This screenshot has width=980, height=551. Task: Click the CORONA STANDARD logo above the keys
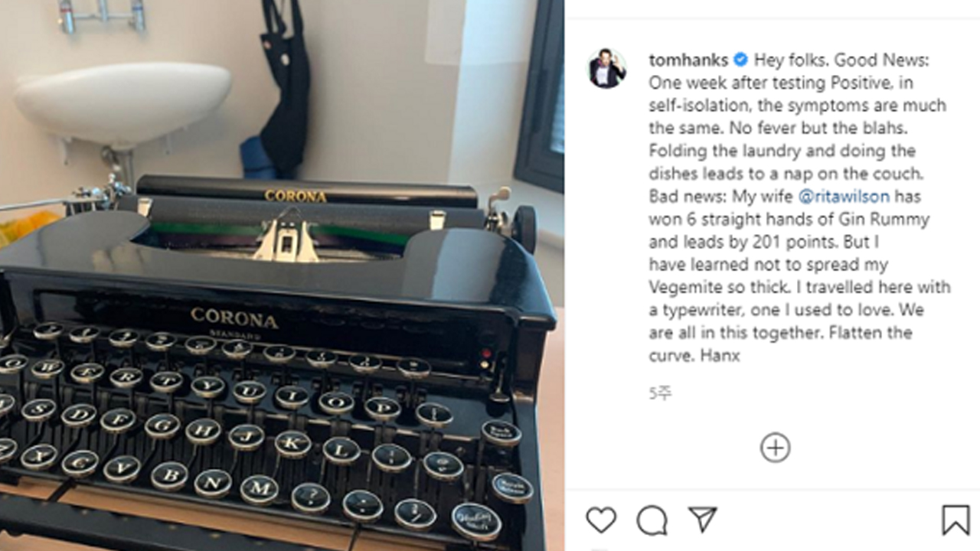(x=234, y=320)
